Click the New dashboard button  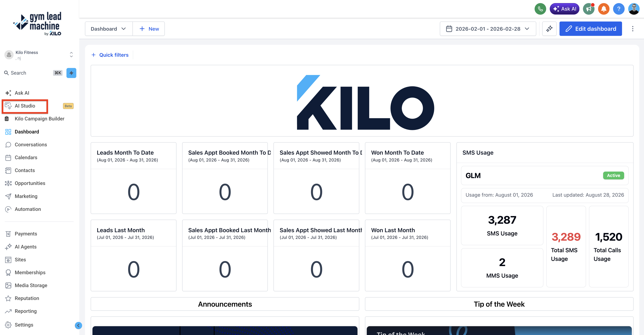tap(149, 29)
